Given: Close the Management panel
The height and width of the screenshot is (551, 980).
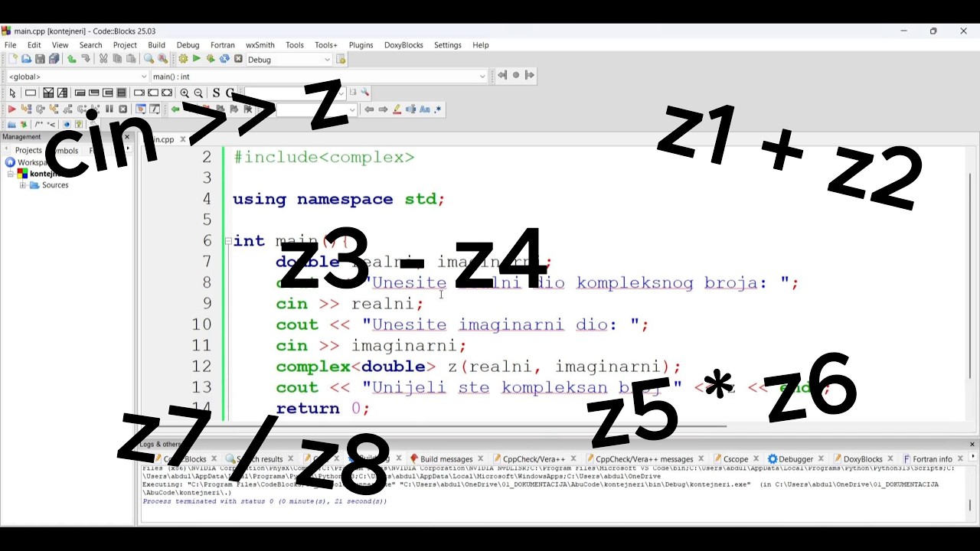Looking at the screenshot, I should [127, 137].
